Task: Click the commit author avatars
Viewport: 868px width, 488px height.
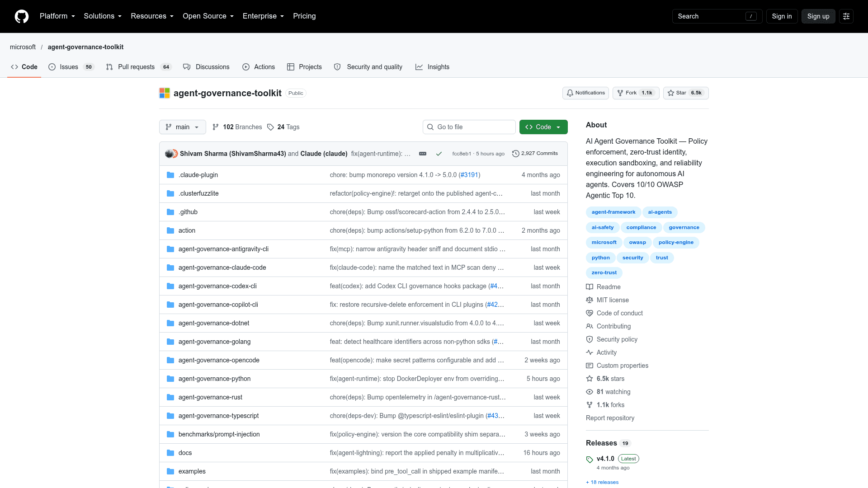Action: pyautogui.click(x=171, y=154)
